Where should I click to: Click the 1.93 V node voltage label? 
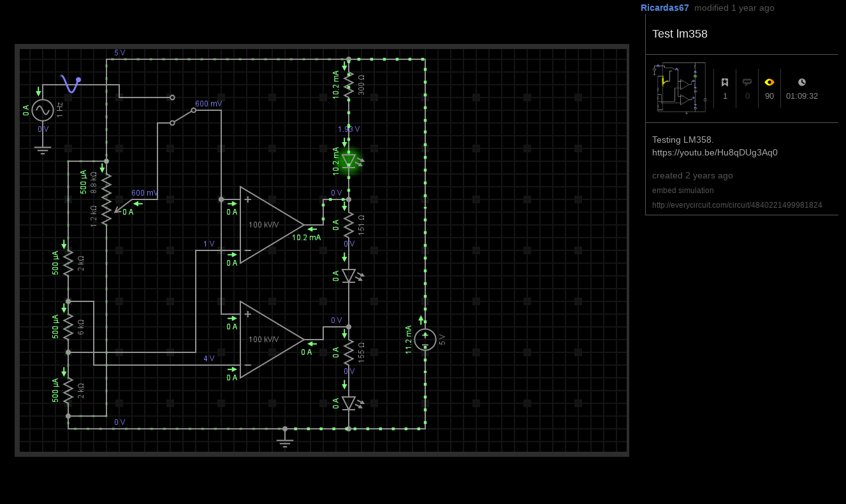[349, 129]
